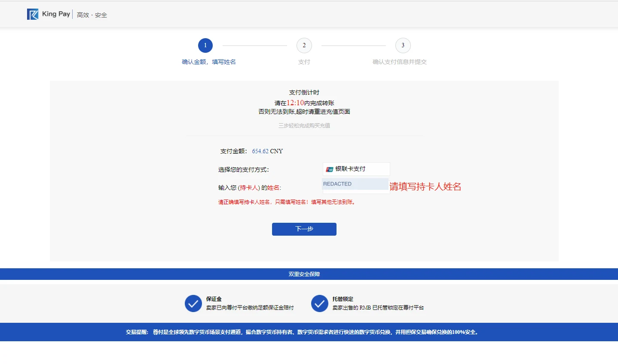Click the 确认金额，填写姓名 step label
This screenshot has width=618, height=364.
coord(209,62)
